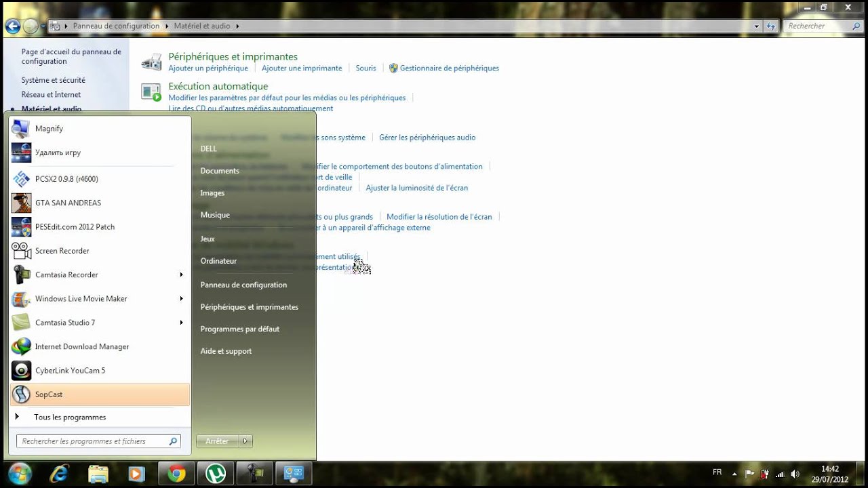
Task: Click Ajuster la luminosité de l'écran
Action: (416, 188)
